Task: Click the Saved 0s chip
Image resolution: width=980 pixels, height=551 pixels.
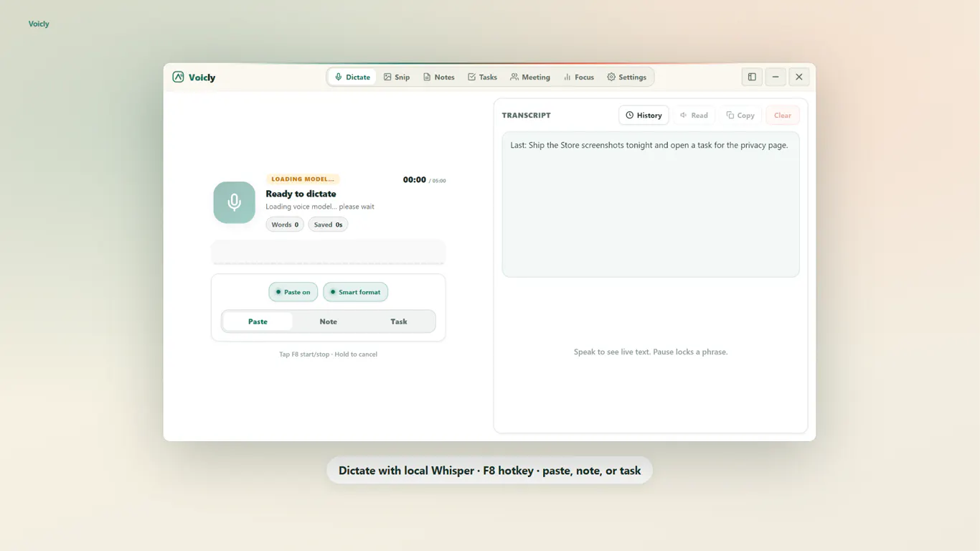Action: (x=328, y=225)
